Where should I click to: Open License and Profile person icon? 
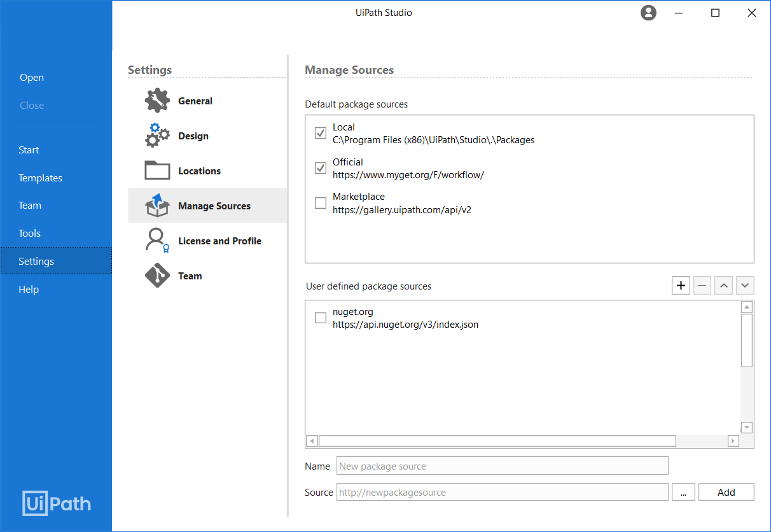pyautogui.click(x=157, y=241)
